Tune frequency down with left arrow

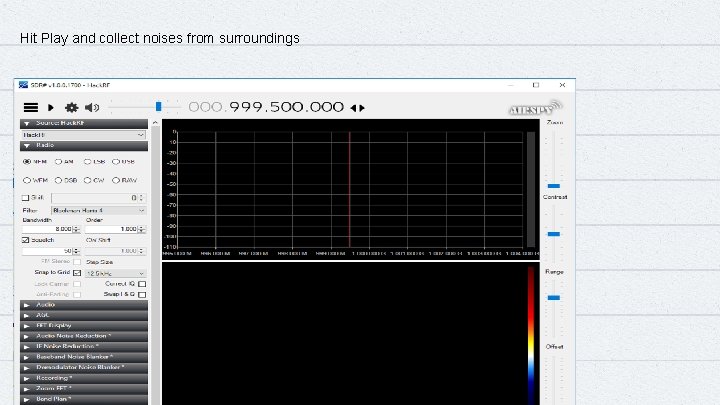pos(353,108)
